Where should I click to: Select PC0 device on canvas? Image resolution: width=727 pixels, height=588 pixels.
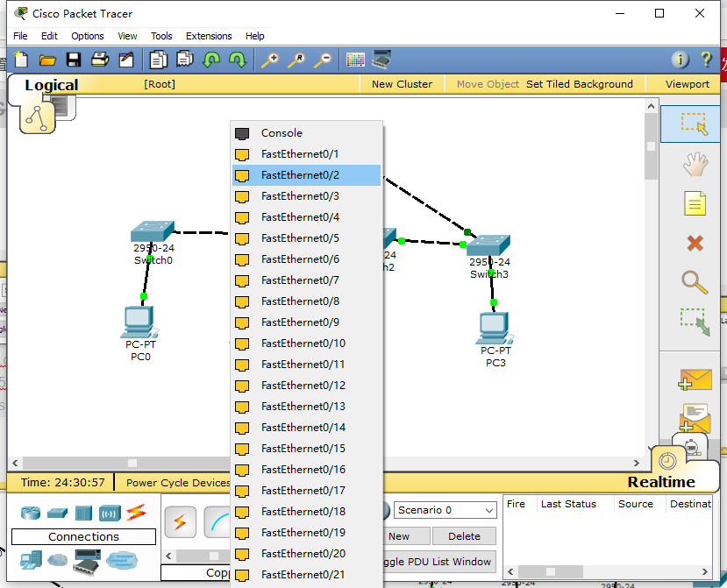pos(139,322)
